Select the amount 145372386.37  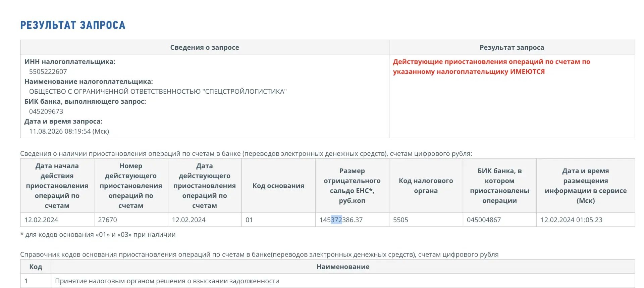point(341,220)
